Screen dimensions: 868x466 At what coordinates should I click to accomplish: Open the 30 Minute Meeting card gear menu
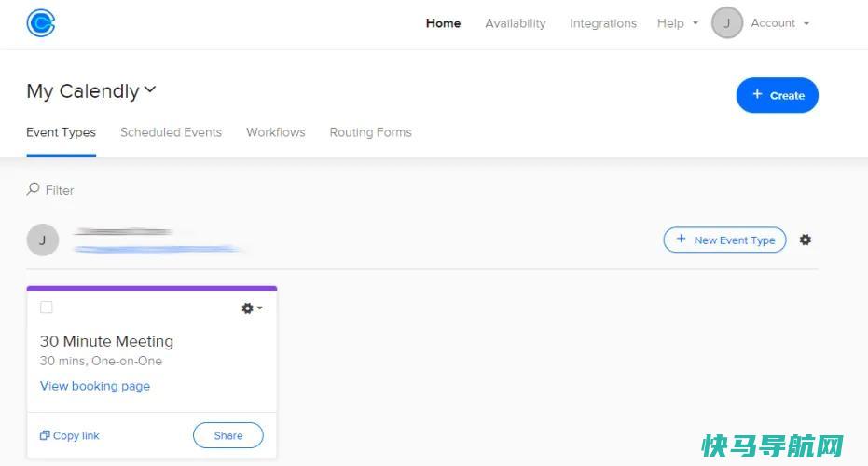tap(252, 308)
